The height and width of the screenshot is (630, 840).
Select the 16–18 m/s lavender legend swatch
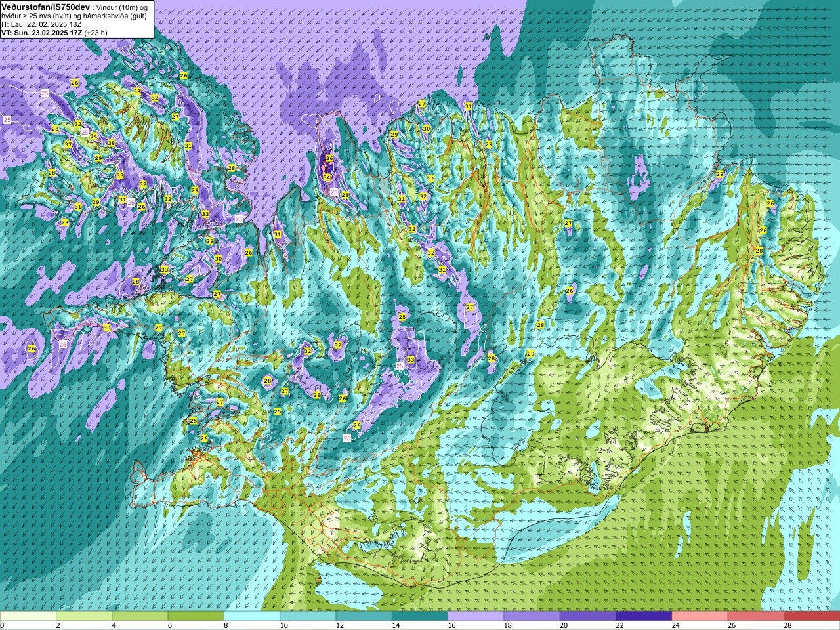[476, 616]
